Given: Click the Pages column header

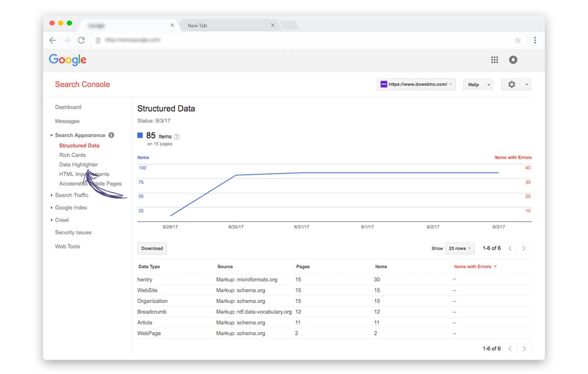Looking at the screenshot, I should pos(303,267).
